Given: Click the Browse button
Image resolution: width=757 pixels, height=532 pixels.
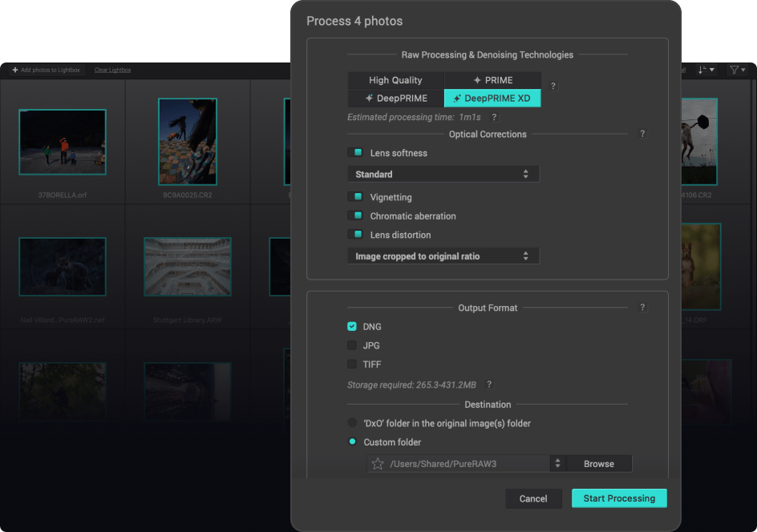Looking at the screenshot, I should click(599, 464).
